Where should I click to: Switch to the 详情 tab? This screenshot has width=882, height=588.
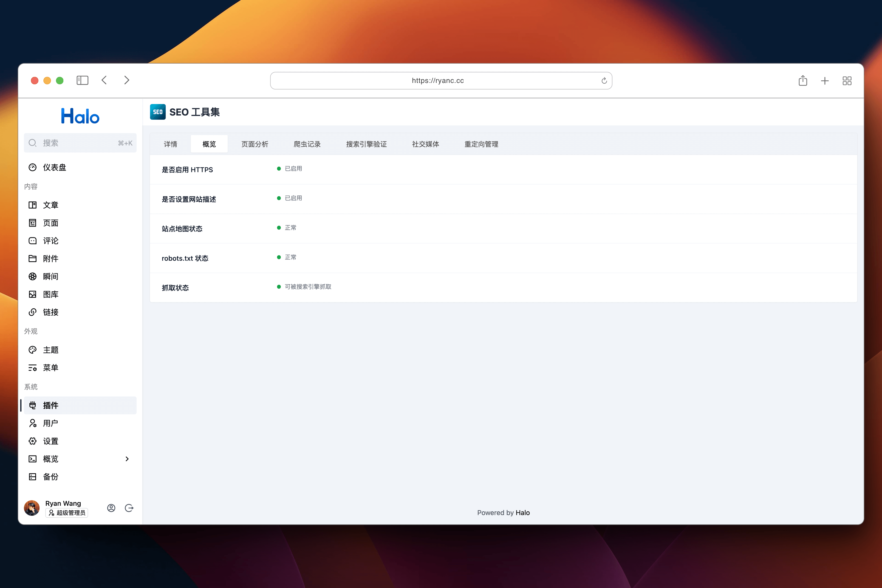tap(171, 144)
